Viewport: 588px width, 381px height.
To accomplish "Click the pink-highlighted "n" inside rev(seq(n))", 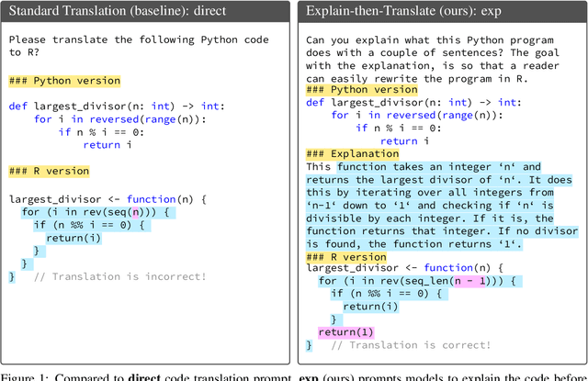I will click(133, 212).
